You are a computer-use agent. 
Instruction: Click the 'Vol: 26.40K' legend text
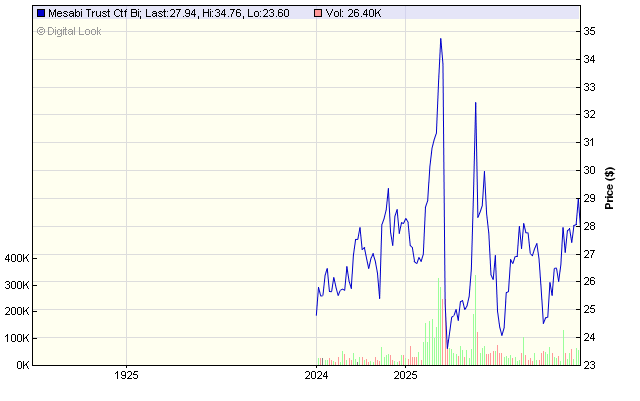pos(353,13)
